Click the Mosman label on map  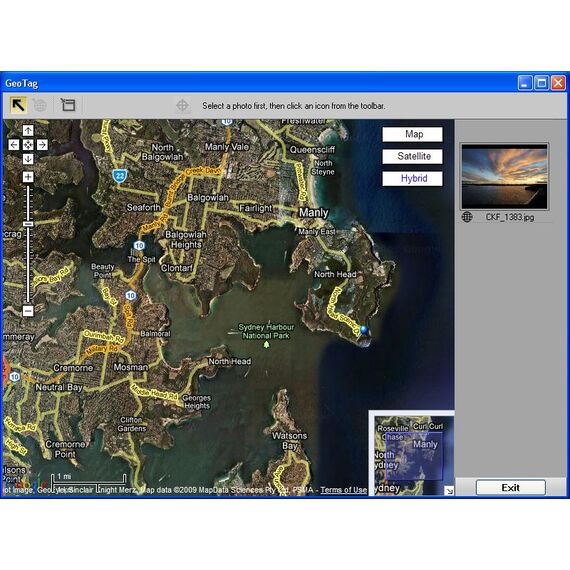[x=131, y=367]
